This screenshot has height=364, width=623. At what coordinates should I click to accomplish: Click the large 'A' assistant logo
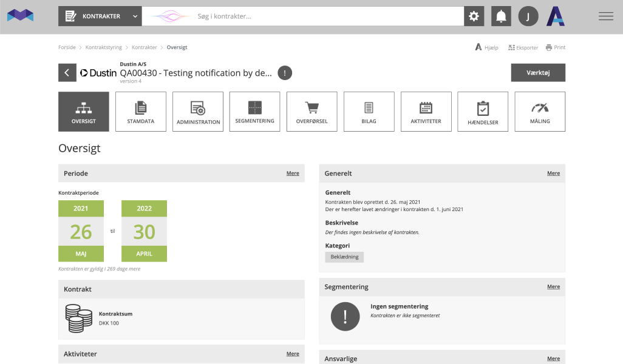(x=556, y=16)
